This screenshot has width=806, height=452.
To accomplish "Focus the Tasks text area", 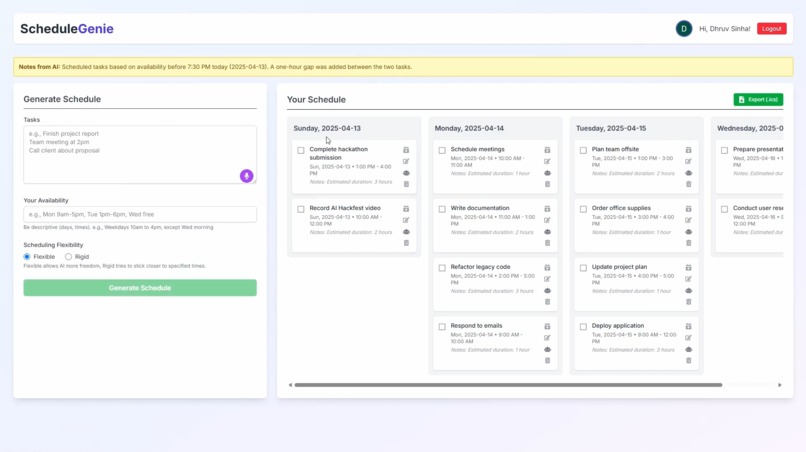I will pyautogui.click(x=140, y=155).
